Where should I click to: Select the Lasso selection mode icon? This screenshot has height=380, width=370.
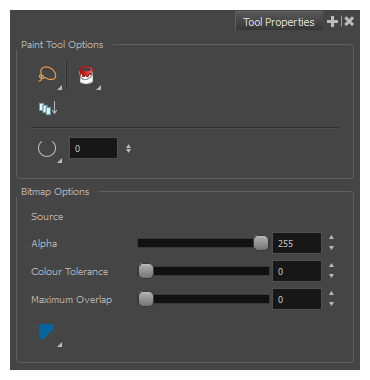tap(47, 74)
